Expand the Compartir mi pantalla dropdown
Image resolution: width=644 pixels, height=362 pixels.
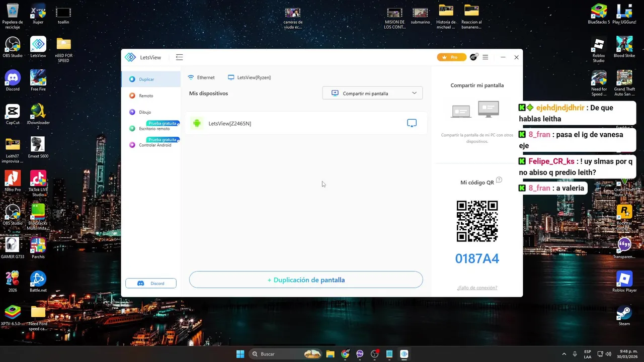(x=372, y=93)
